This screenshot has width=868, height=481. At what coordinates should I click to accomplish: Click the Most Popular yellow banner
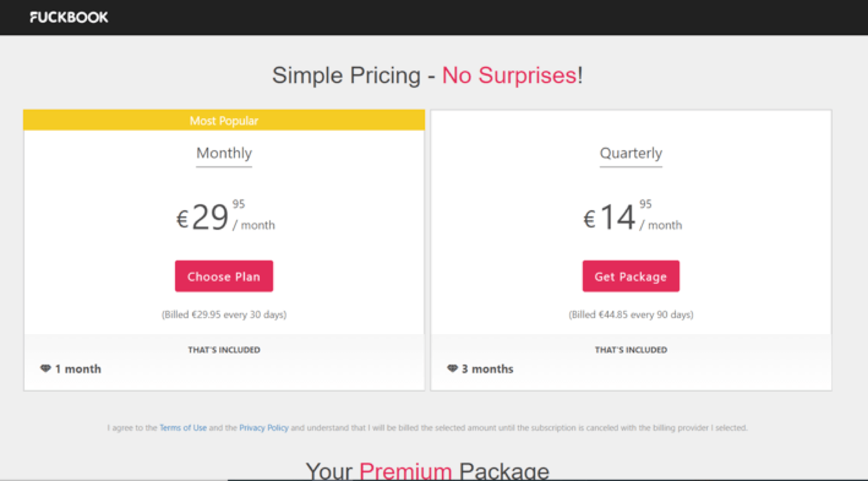(224, 120)
